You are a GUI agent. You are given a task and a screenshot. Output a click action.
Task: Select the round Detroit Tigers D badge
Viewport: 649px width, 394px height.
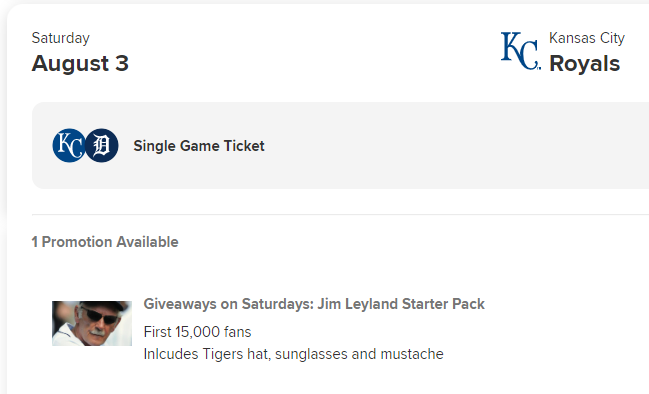point(101,145)
